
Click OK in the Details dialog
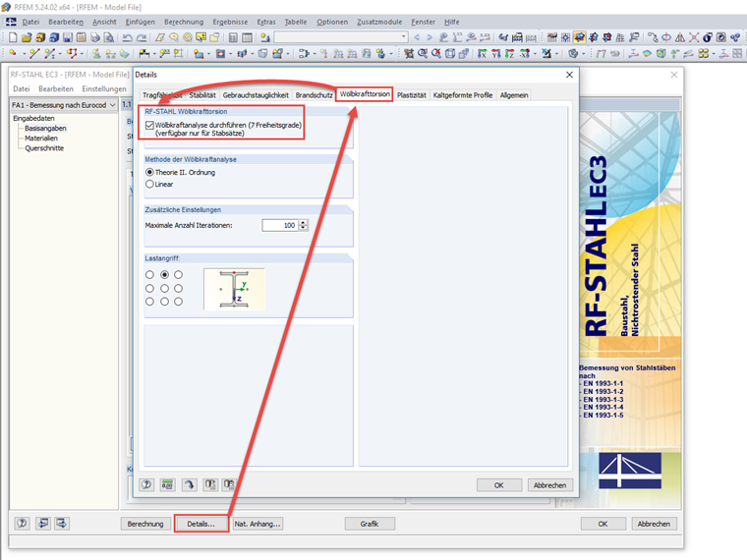tap(498, 485)
